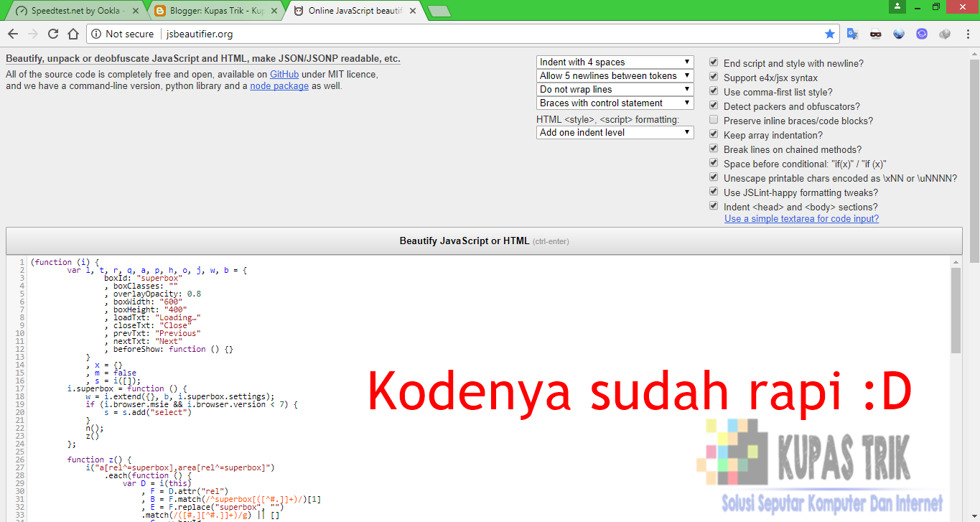The width and height of the screenshot is (980, 522).
Task: Open the Indent with 4 spaces dropdown
Action: 614,62
